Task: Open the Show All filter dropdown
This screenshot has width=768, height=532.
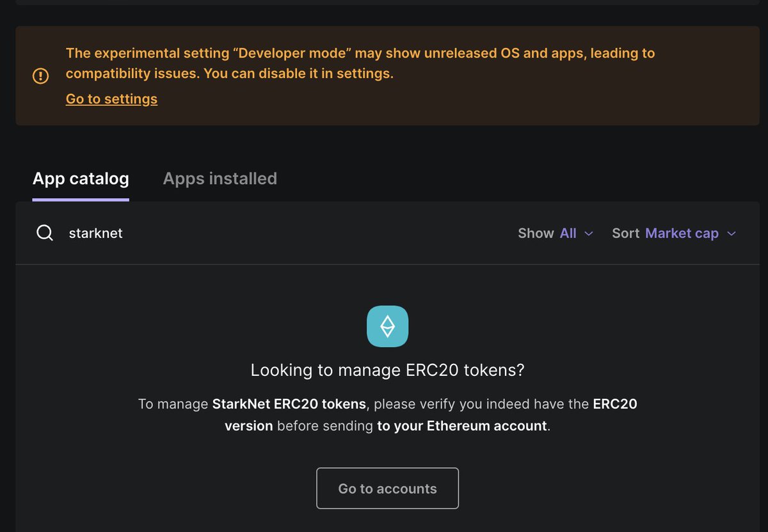Action: click(556, 233)
